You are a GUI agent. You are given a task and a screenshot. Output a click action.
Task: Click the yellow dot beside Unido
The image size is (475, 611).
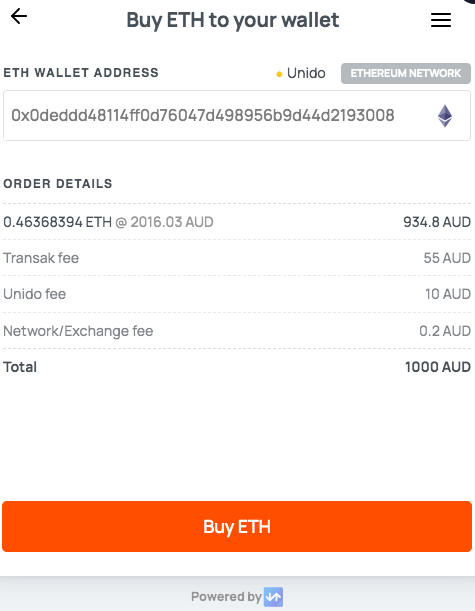pyautogui.click(x=279, y=74)
